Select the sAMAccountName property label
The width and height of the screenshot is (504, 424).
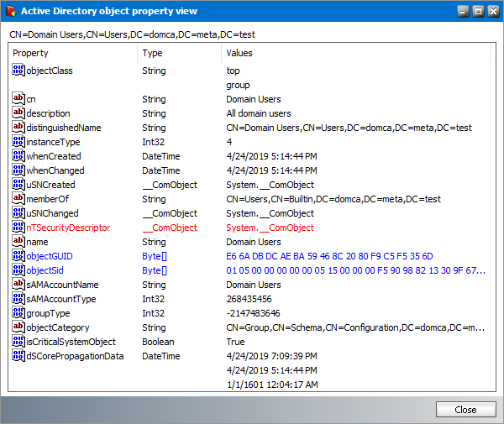pos(62,285)
